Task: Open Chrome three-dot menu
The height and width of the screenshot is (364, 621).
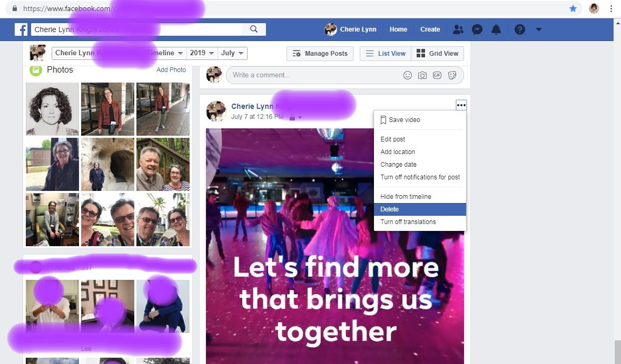Action: [612, 8]
